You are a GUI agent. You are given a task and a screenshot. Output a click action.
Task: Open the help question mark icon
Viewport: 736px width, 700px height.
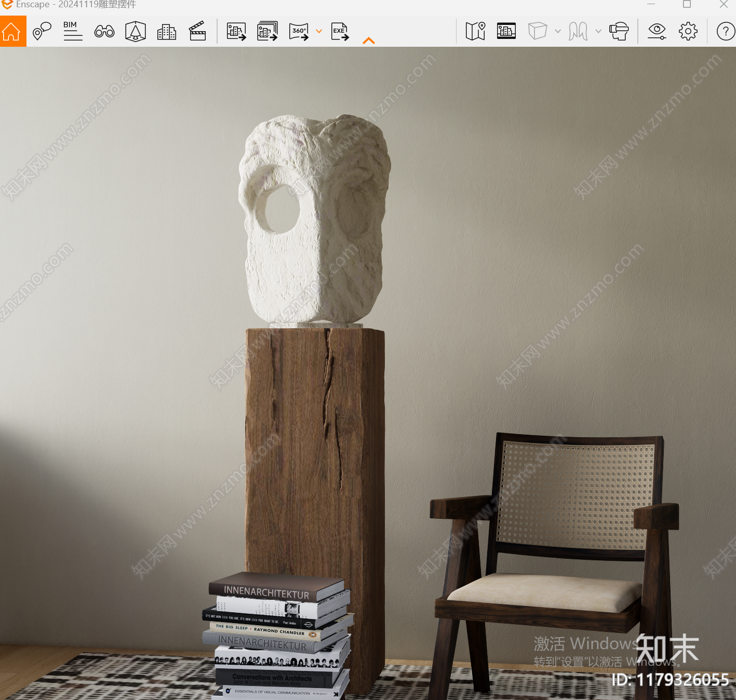[726, 31]
